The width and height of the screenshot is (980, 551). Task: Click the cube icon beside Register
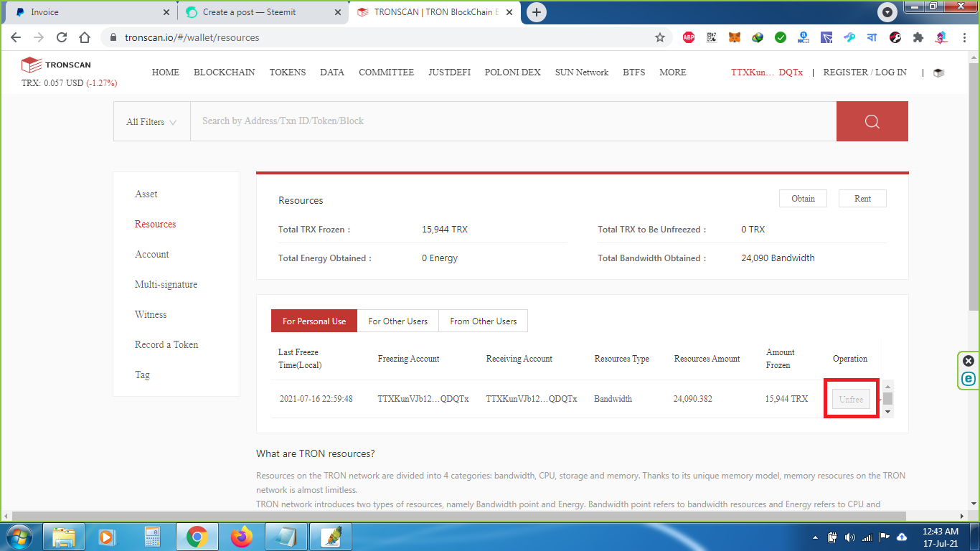tap(938, 72)
